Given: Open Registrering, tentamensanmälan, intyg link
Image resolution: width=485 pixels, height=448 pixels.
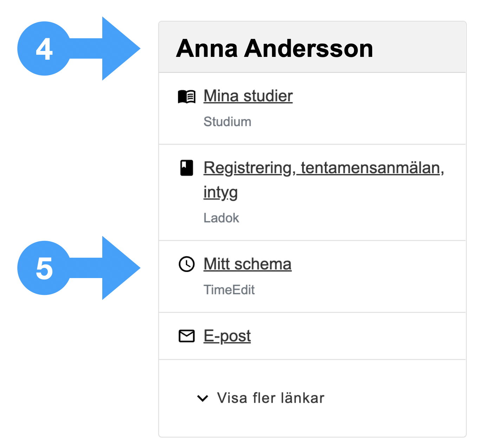Looking at the screenshot, I should tap(324, 180).
